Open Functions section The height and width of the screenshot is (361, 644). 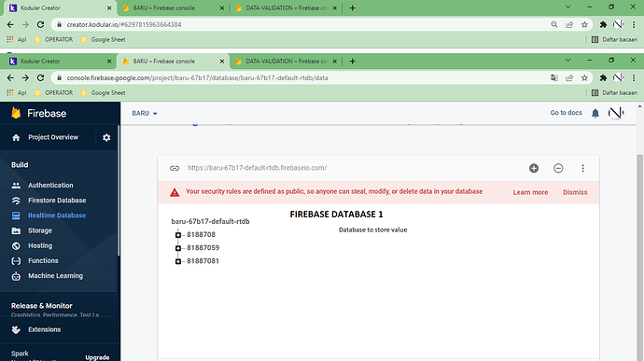(43, 261)
